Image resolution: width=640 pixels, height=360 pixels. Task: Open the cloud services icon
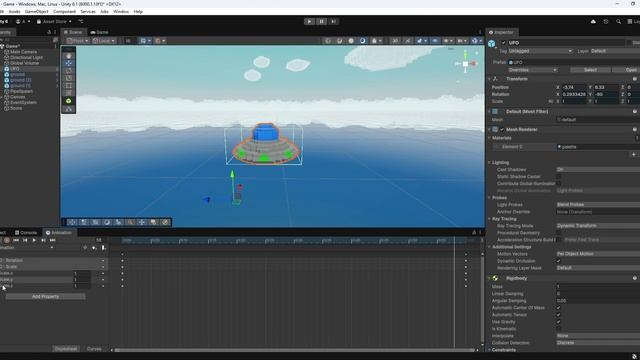593,22
